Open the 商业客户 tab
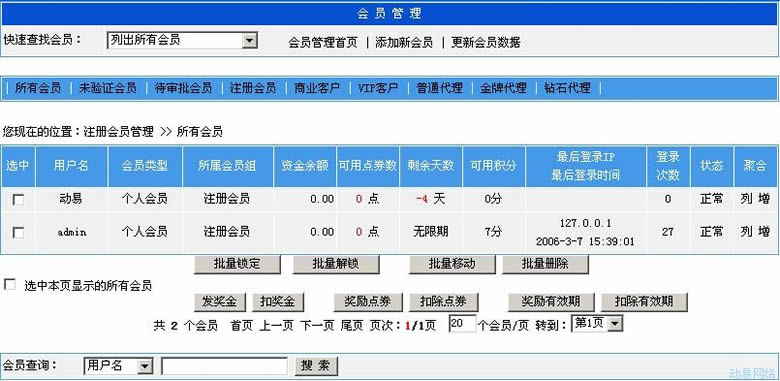The height and width of the screenshot is (381, 780). (317, 89)
